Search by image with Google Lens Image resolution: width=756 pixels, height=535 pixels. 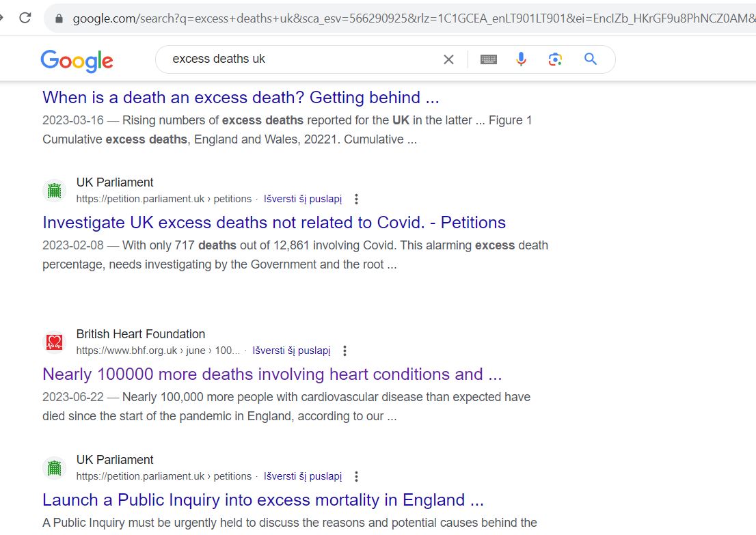[555, 59]
